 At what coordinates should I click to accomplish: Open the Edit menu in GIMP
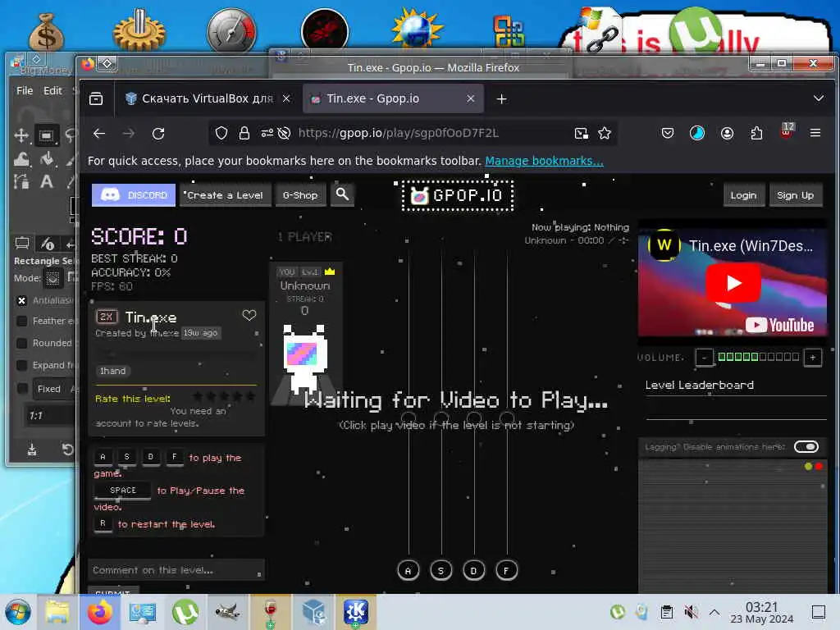52,90
